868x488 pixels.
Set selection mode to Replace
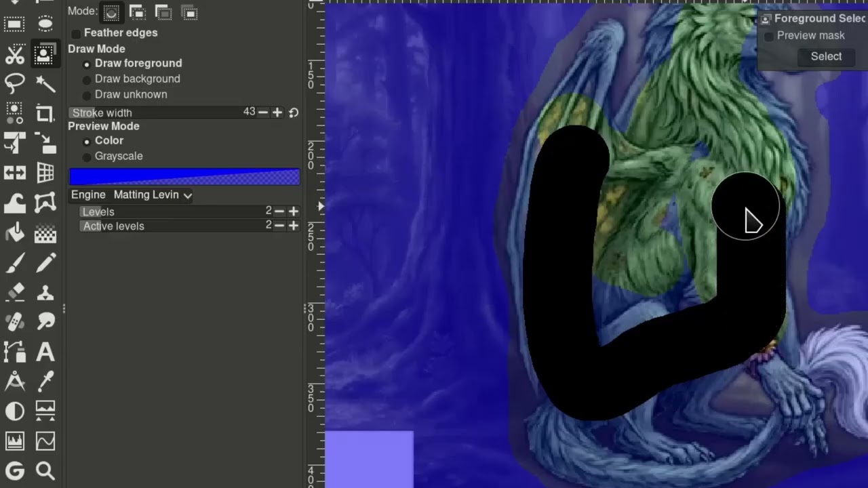(x=111, y=12)
